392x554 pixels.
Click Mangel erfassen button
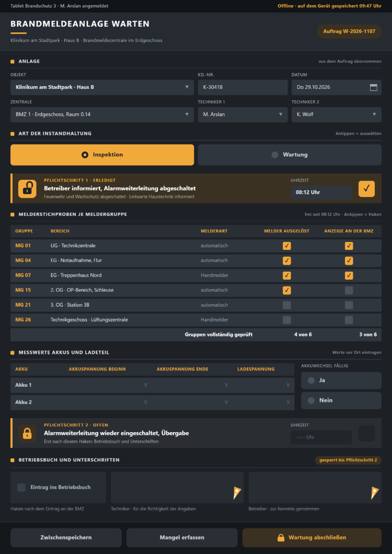point(182,538)
